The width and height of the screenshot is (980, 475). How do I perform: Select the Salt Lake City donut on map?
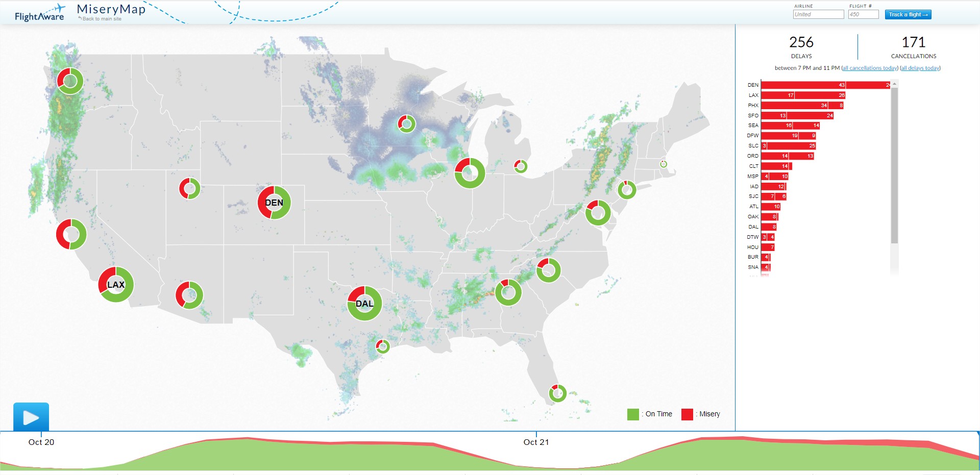[x=189, y=188]
